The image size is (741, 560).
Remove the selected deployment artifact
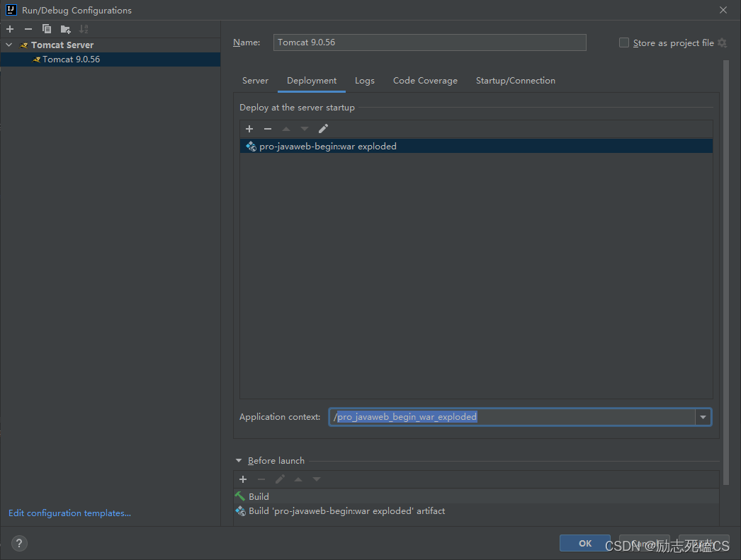click(x=268, y=129)
